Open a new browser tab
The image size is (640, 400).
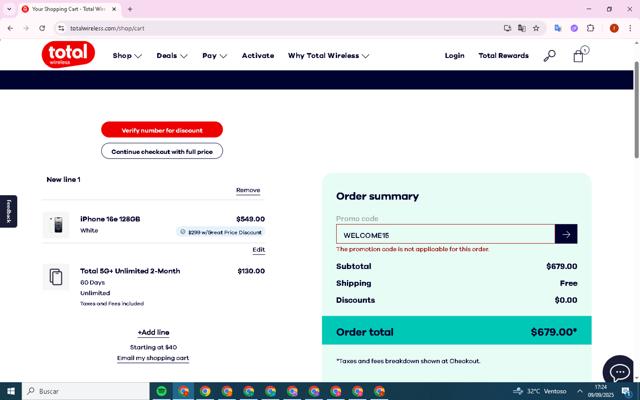click(130, 9)
